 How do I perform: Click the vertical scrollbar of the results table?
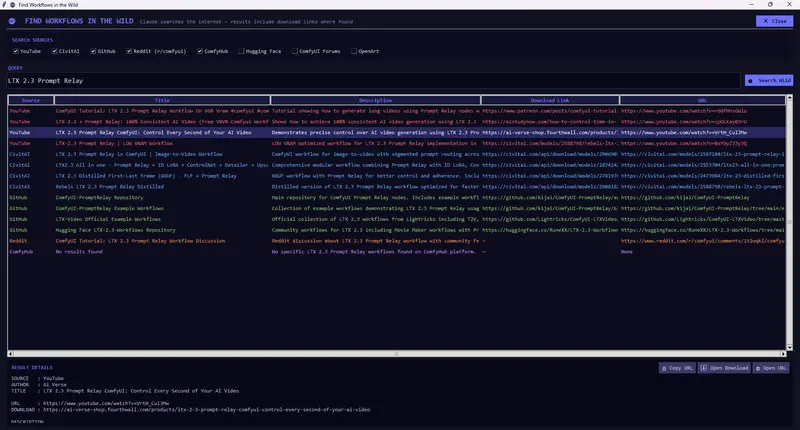point(790,222)
